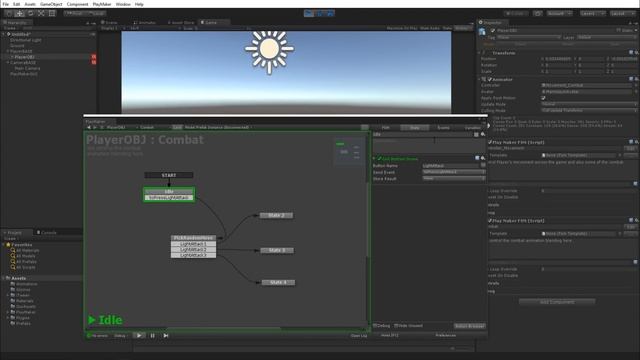The width and height of the screenshot is (640, 360).
Task: Toggle PlayerOBJ active checkbox in Inspector
Action: point(493,30)
